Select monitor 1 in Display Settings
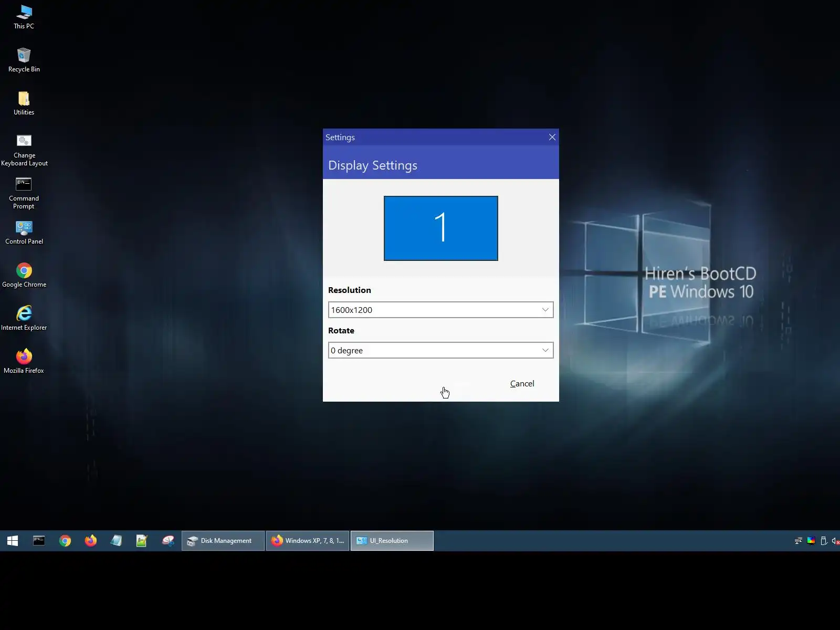Screen dimensions: 840x630 tap(441, 228)
